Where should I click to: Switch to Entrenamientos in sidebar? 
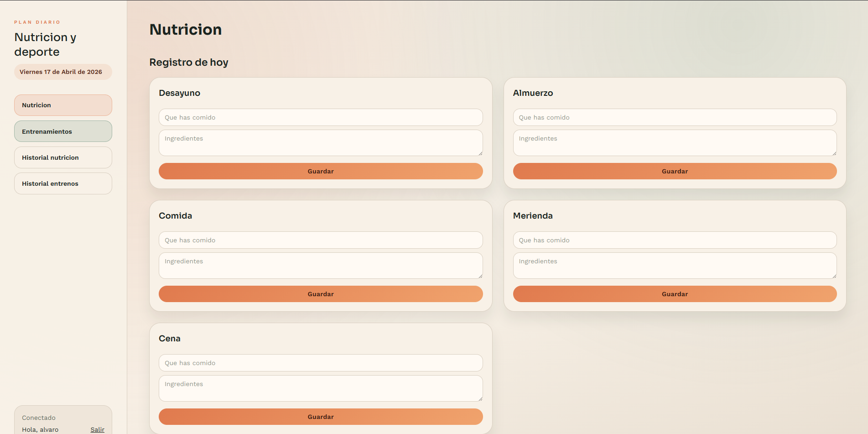(x=63, y=131)
